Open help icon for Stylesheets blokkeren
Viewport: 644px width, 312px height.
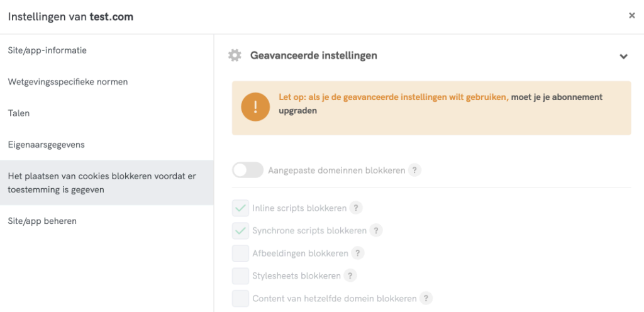tap(350, 276)
